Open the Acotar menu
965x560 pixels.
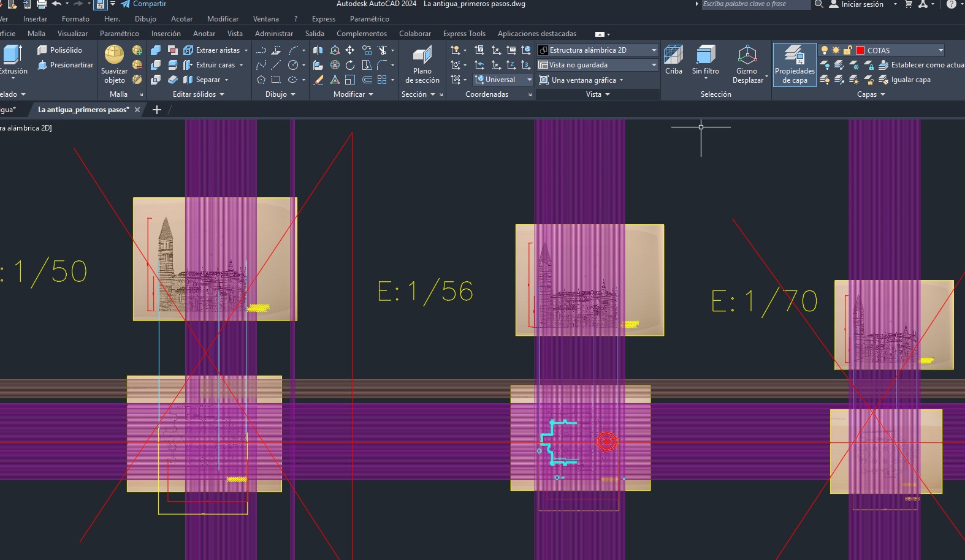181,19
